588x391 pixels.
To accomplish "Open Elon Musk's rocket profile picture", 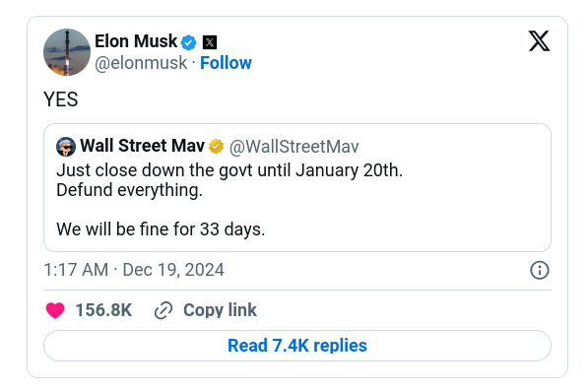I will coord(67,52).
